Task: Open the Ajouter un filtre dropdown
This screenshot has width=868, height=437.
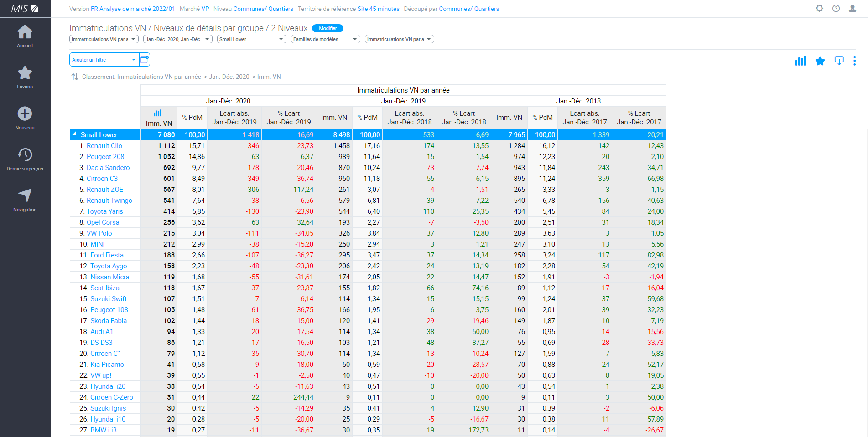Action: (x=104, y=60)
